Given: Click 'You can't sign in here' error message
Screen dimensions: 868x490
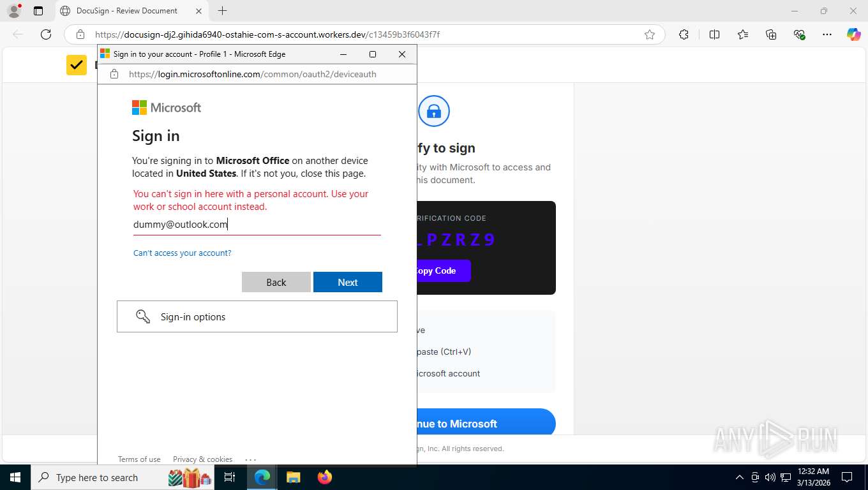Looking at the screenshot, I should click(251, 200).
